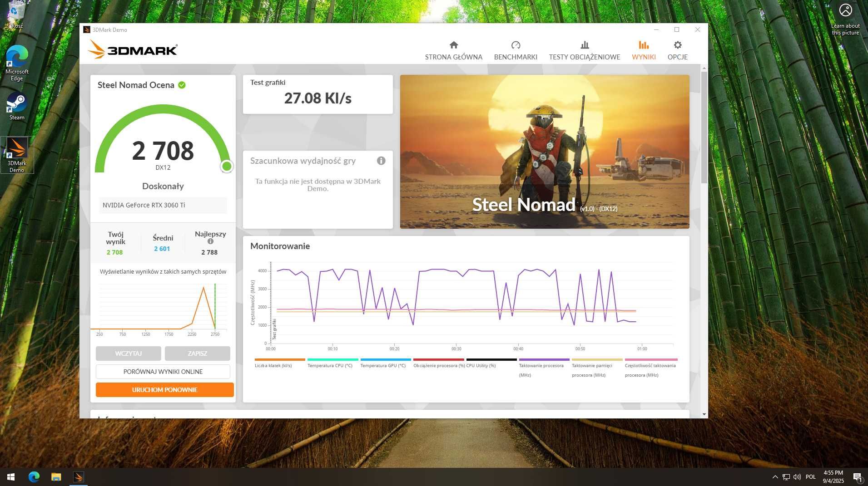Select the Wyniki results tab
868x486 pixels.
pyautogui.click(x=644, y=50)
